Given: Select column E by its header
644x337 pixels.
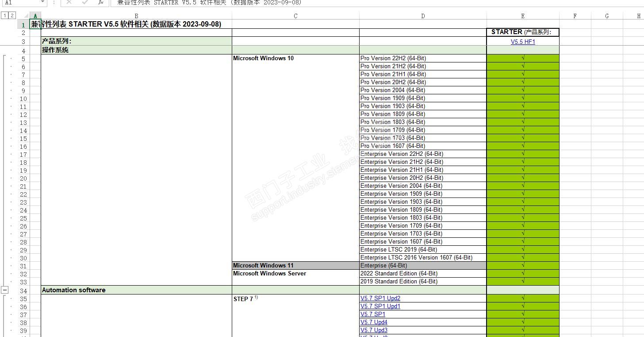Looking at the screenshot, I should tap(523, 16).
